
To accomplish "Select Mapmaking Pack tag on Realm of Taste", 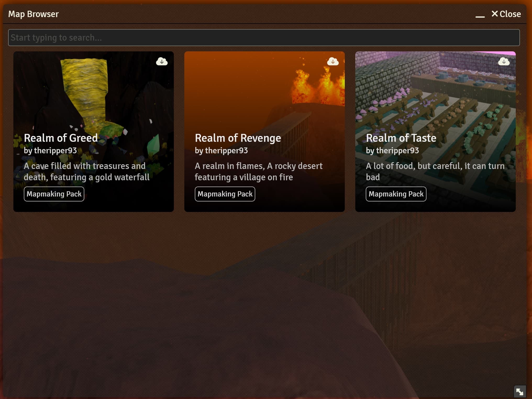I will (x=396, y=194).
